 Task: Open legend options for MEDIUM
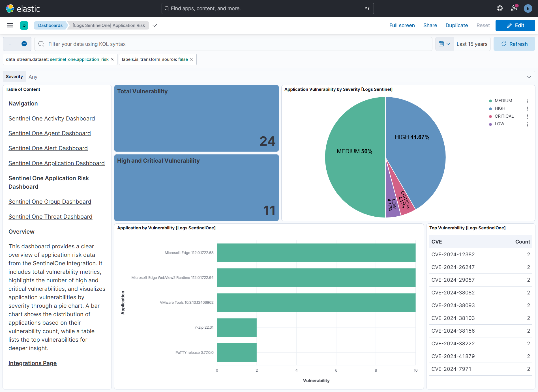click(x=527, y=101)
